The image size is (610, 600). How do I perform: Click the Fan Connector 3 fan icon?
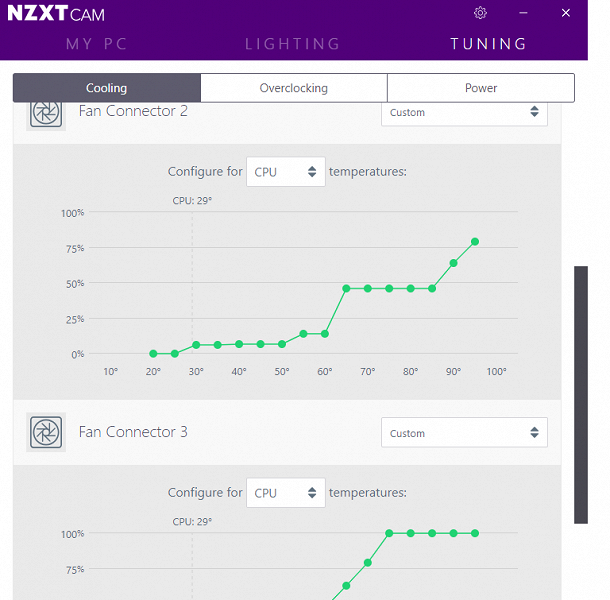click(45, 432)
